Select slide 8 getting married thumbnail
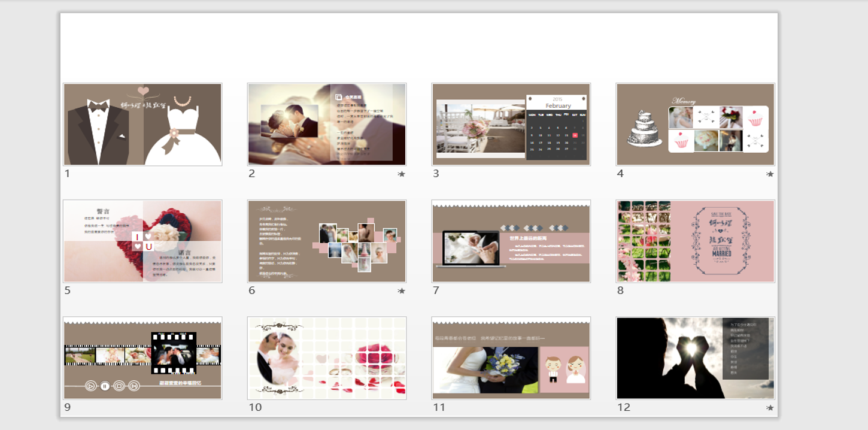This screenshot has width=868, height=430. [x=696, y=241]
